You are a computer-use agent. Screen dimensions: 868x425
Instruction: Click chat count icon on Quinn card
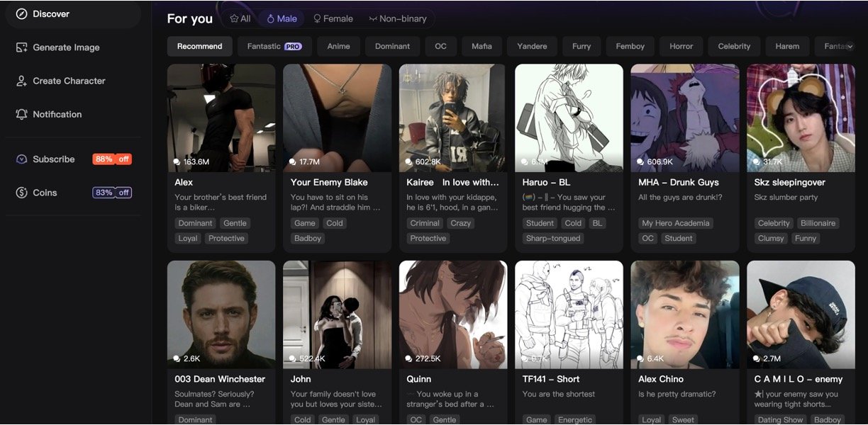(x=408, y=359)
